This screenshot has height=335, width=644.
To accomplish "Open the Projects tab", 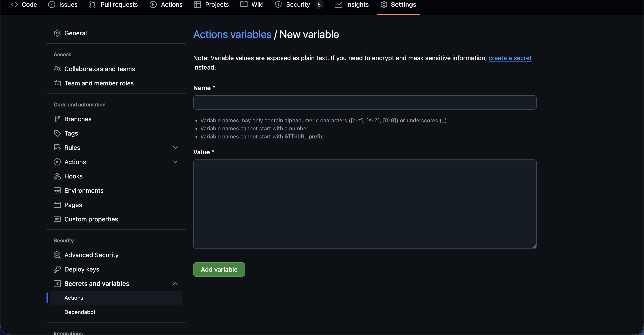I will click(211, 4).
